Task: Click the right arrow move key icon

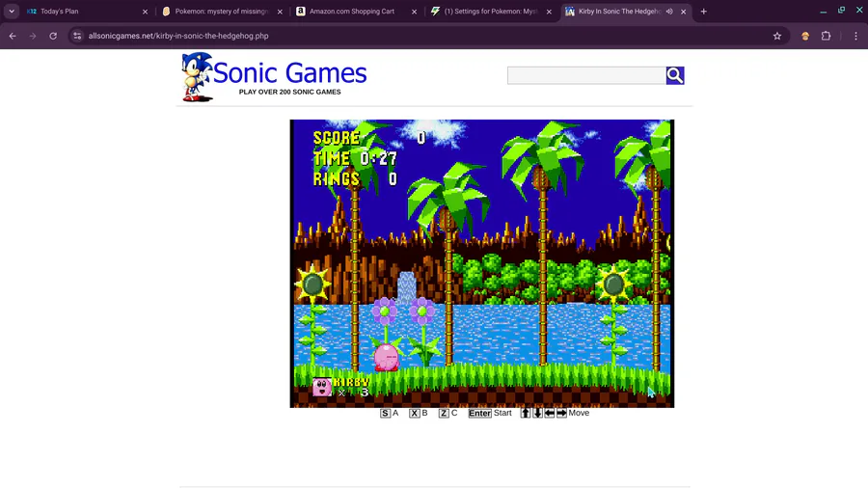Action: click(x=561, y=414)
